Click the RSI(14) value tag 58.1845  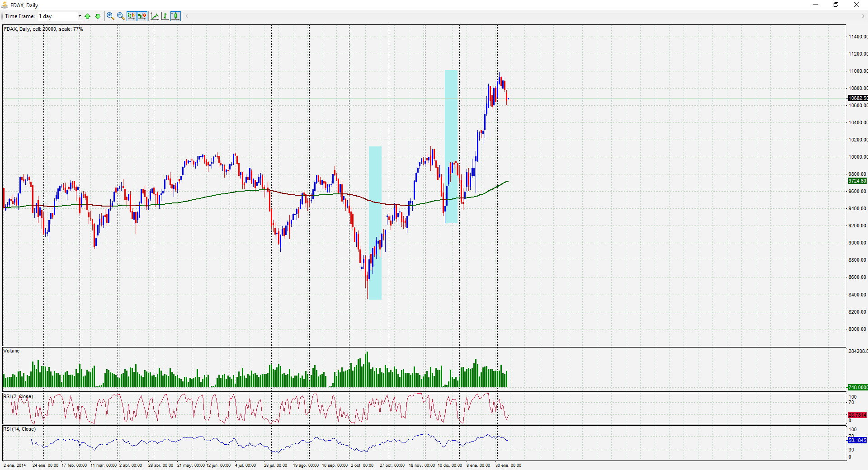(x=857, y=440)
